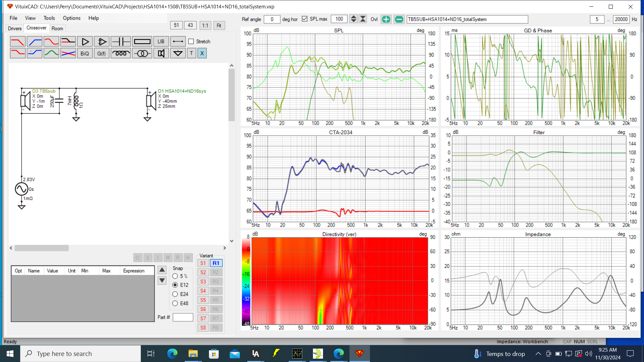The image size is (644, 362).
Task: Activate variant R1
Action: 216,263
